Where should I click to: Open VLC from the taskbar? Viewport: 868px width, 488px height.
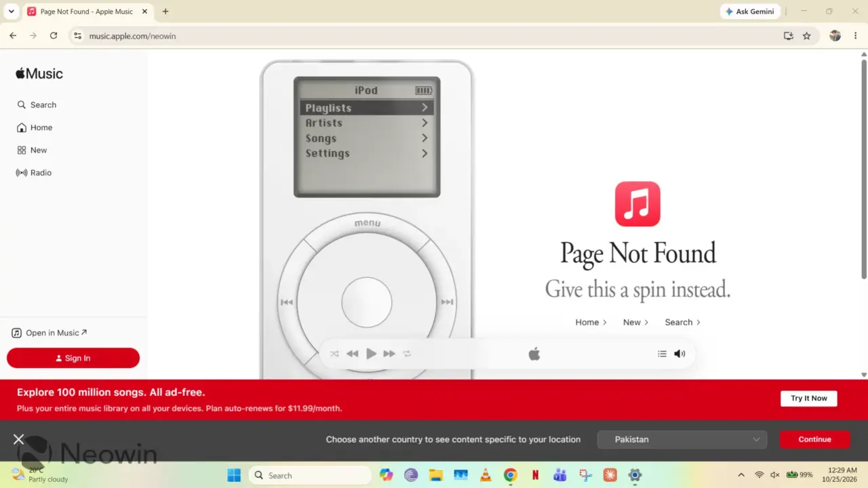[x=486, y=475]
